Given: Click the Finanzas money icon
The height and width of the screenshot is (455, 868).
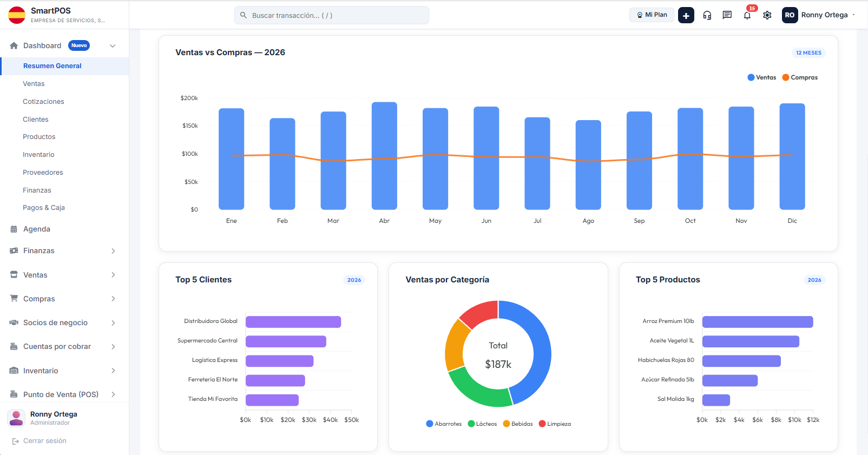Looking at the screenshot, I should point(14,251).
